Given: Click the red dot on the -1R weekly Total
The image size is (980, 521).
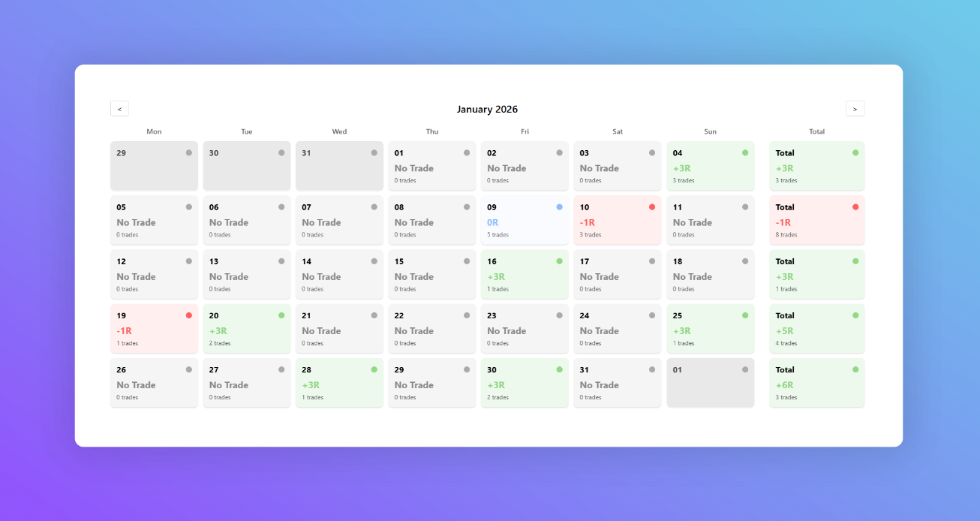Looking at the screenshot, I should click(855, 206).
